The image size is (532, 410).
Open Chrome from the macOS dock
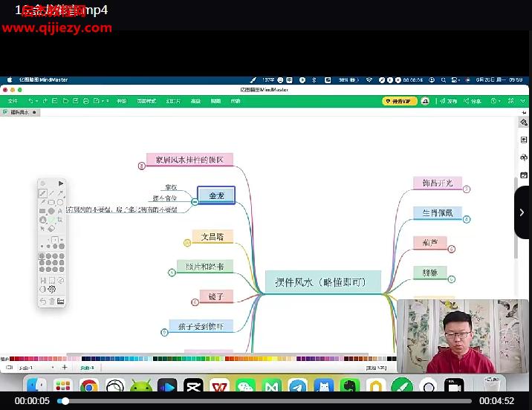pyautogui.click(x=89, y=386)
